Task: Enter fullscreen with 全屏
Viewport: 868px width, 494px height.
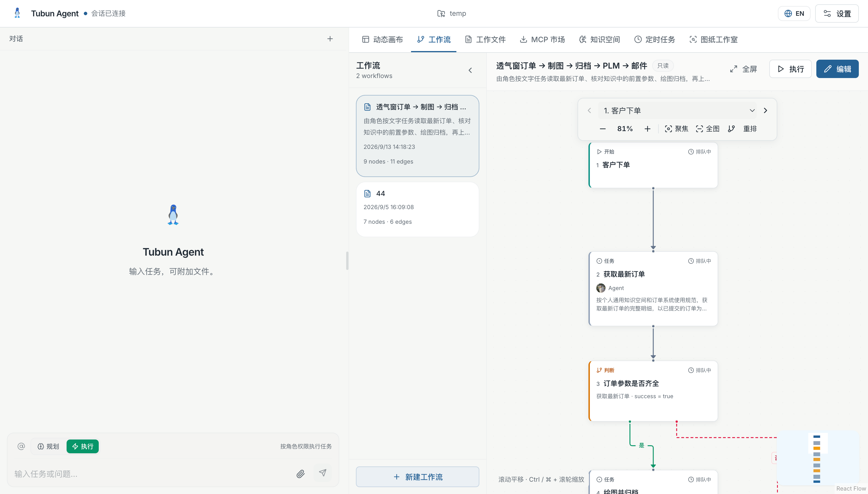Action: point(743,69)
